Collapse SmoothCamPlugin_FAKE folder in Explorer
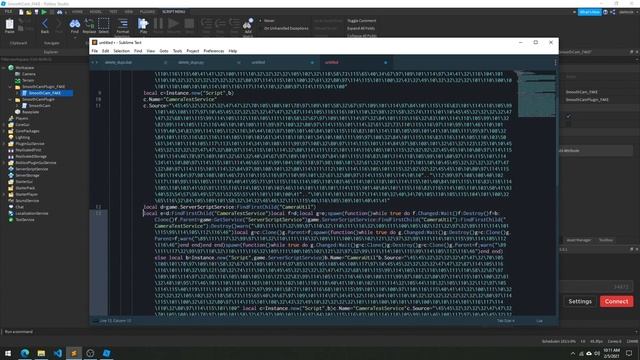 [11, 87]
